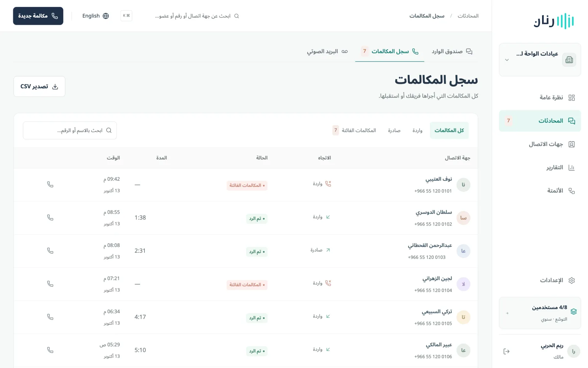Click the global contact search field
588x368 pixels.
[197, 16]
